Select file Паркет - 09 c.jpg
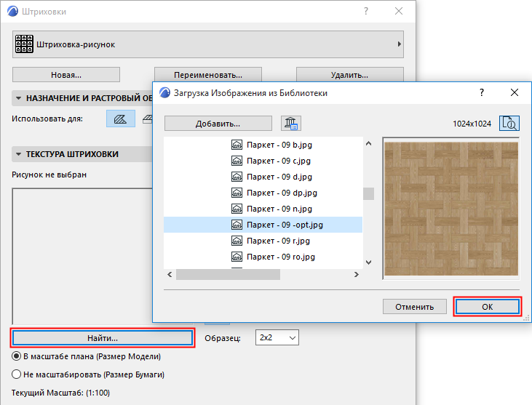Screen dimensions: 532x405 point(263,161)
